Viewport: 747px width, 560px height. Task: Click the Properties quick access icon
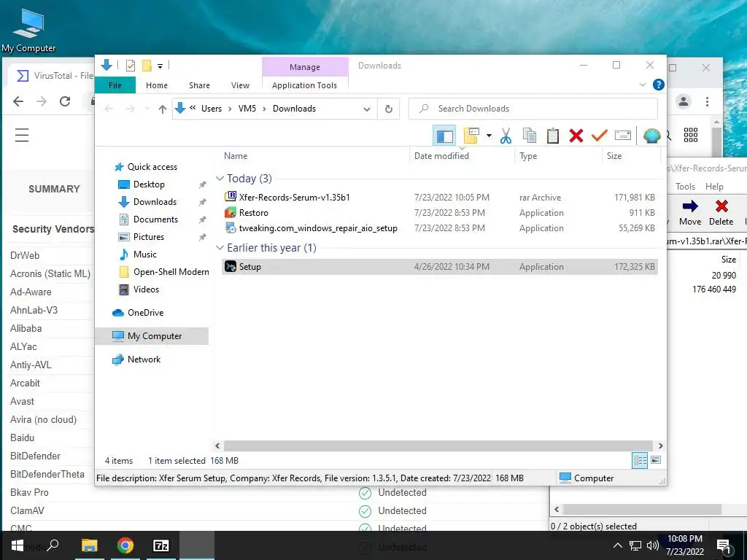(130, 66)
